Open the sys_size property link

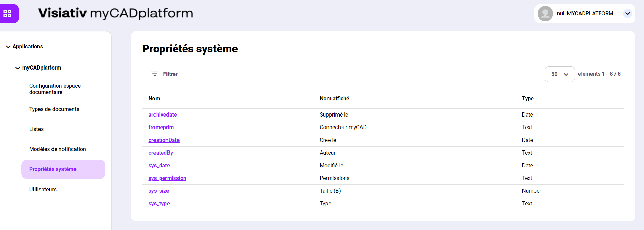[159, 191]
